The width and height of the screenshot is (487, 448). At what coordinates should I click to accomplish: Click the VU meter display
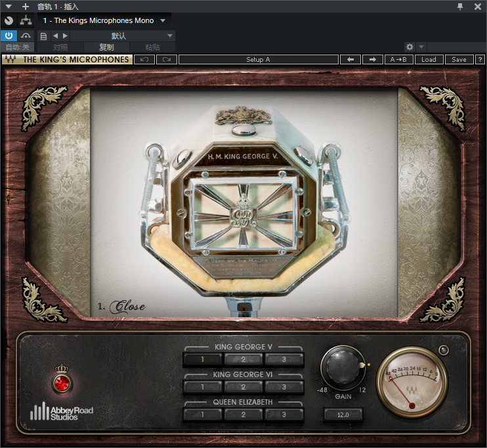pos(412,384)
